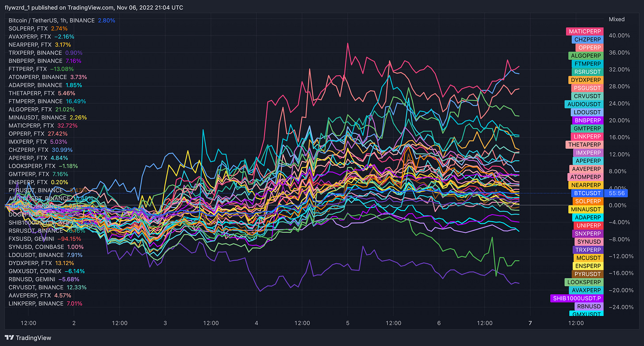This screenshot has height=346, width=644.
Task: Click the MATICPERP price-scale tag
Action: click(x=585, y=31)
